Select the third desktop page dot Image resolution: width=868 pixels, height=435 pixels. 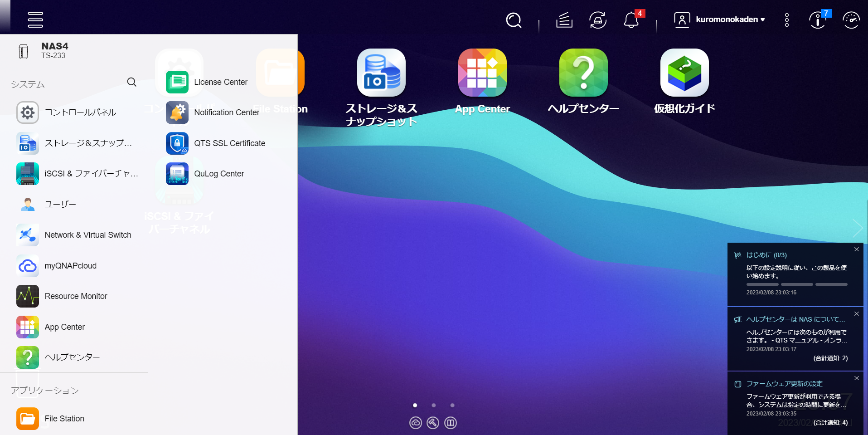[x=452, y=405]
